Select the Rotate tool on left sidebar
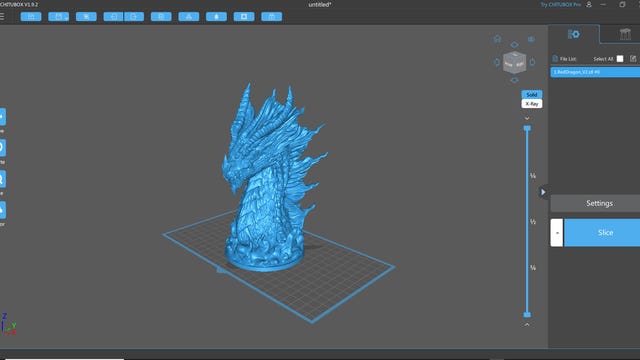 tap(2, 147)
